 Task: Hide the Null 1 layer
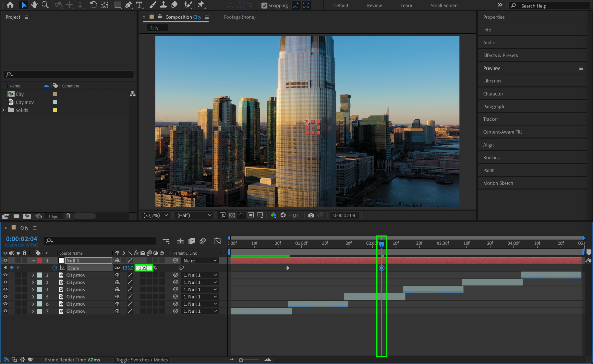tap(5, 260)
